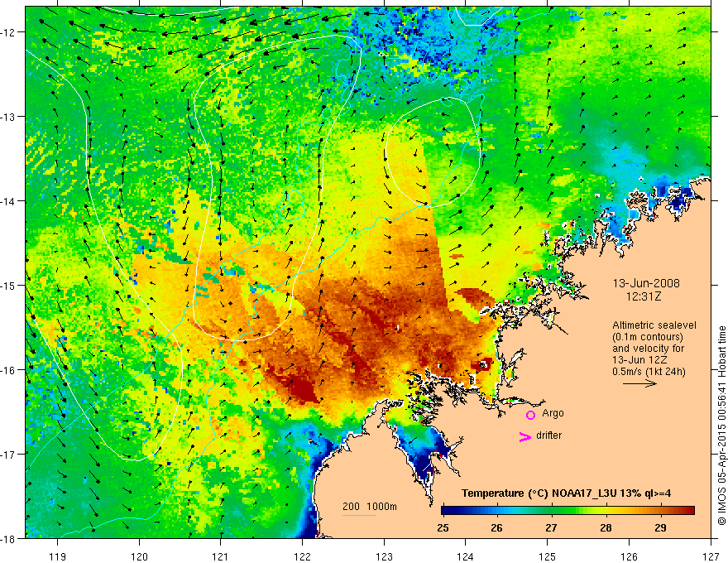Click latitude axis label '-17'
Screen dimensions: 728x563
9,454
